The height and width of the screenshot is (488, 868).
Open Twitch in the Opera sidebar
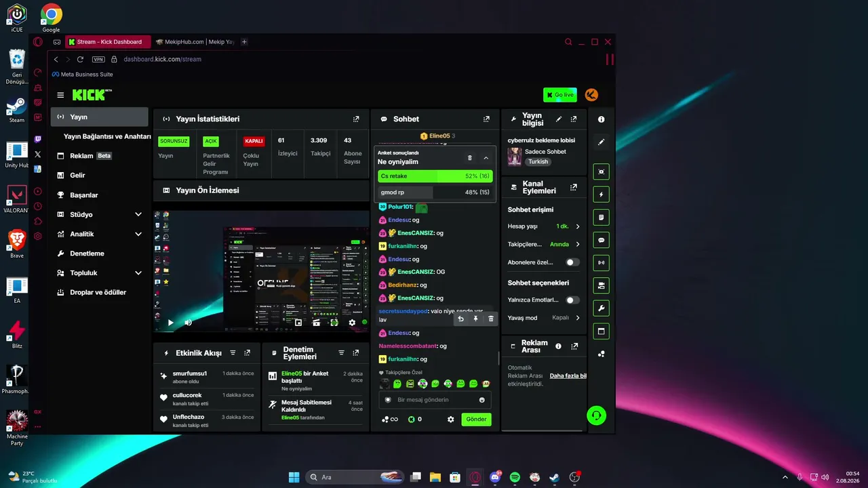click(38, 139)
